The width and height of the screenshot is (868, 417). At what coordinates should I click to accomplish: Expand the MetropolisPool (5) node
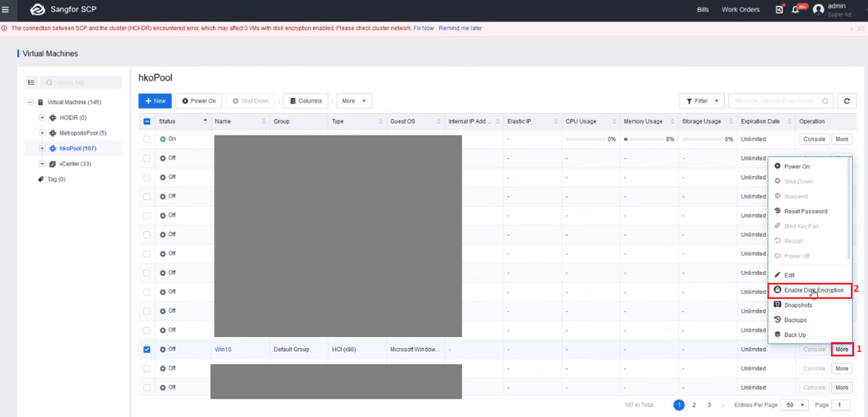click(42, 133)
